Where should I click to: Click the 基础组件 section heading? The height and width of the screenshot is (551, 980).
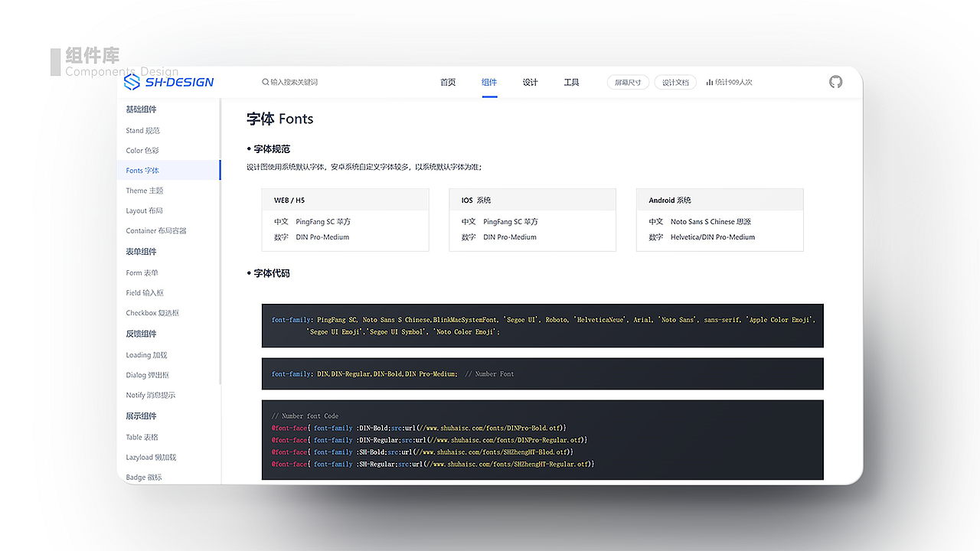tap(141, 109)
